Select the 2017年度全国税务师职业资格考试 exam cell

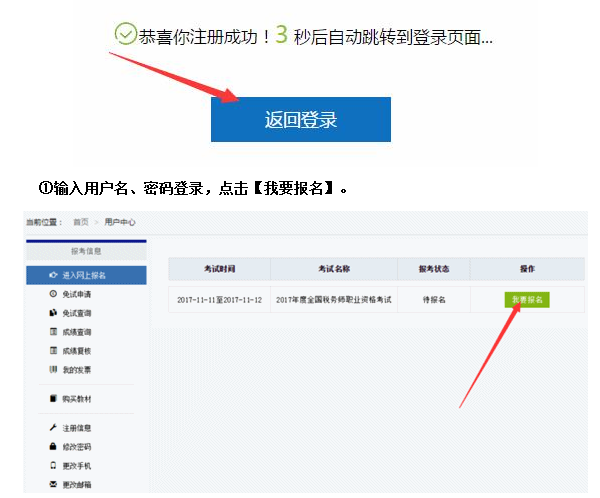click(x=333, y=300)
